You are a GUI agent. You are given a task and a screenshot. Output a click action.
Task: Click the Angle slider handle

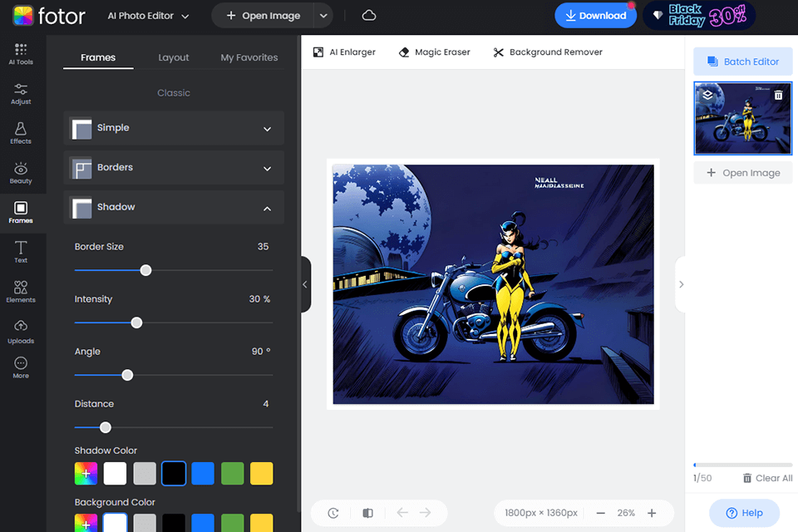point(127,375)
